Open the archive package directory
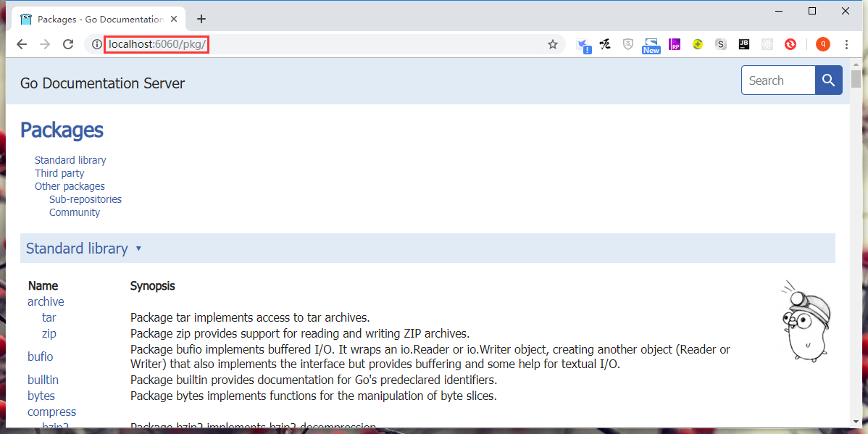 point(46,301)
